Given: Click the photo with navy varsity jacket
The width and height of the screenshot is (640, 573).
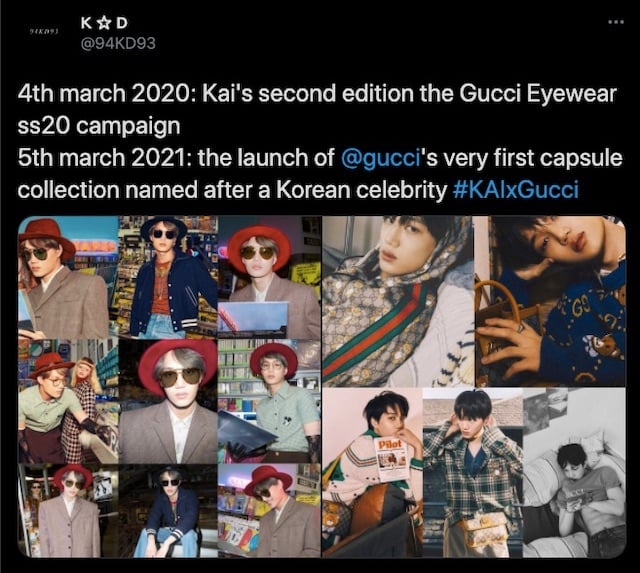Looking at the screenshot, I should click(168, 278).
